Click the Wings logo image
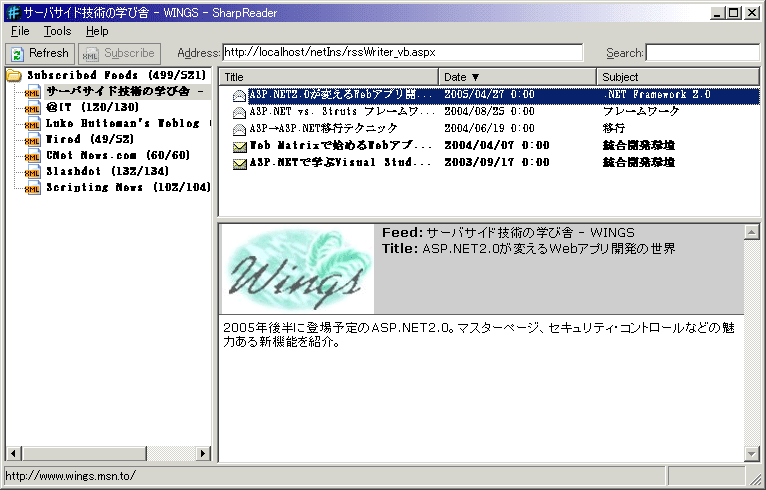Viewport: 766px width, 490px height. click(x=298, y=269)
